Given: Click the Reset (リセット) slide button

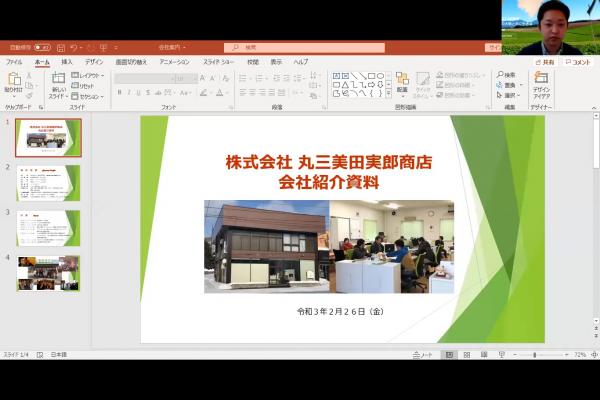Looking at the screenshot, I should point(83,86).
